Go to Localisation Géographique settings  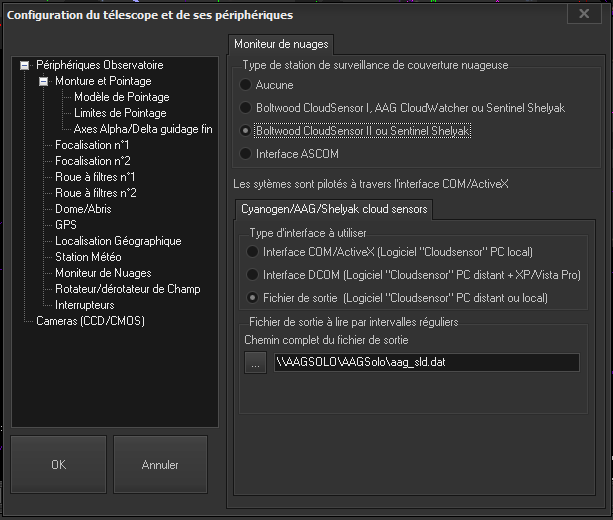click(x=118, y=241)
